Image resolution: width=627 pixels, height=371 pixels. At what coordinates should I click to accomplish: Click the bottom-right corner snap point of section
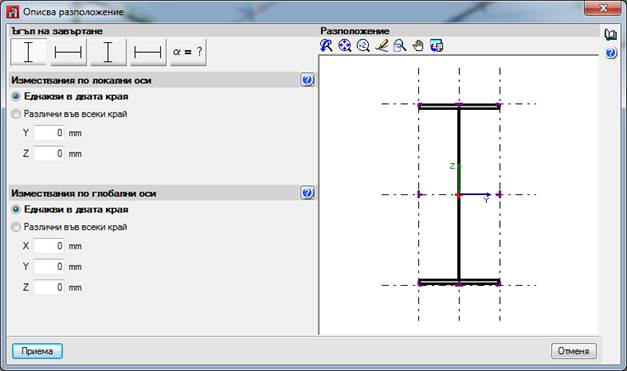[x=499, y=283]
